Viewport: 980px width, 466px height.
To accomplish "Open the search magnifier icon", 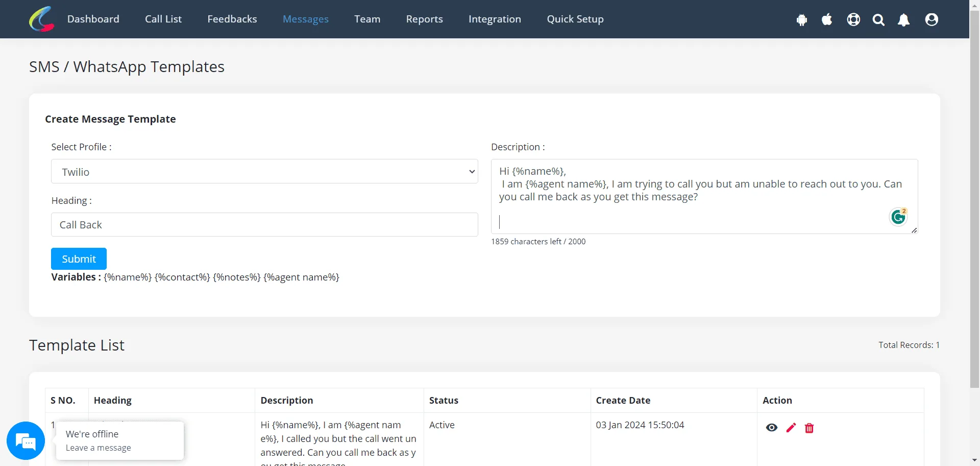I will pos(878,19).
